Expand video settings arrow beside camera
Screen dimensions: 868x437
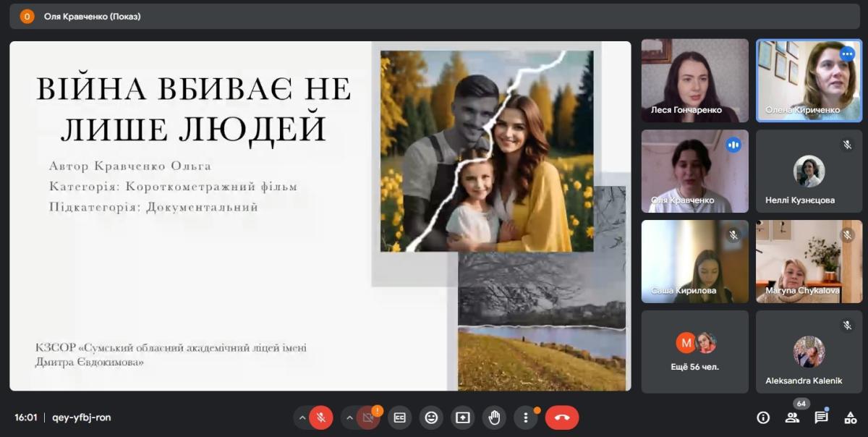pos(349,417)
